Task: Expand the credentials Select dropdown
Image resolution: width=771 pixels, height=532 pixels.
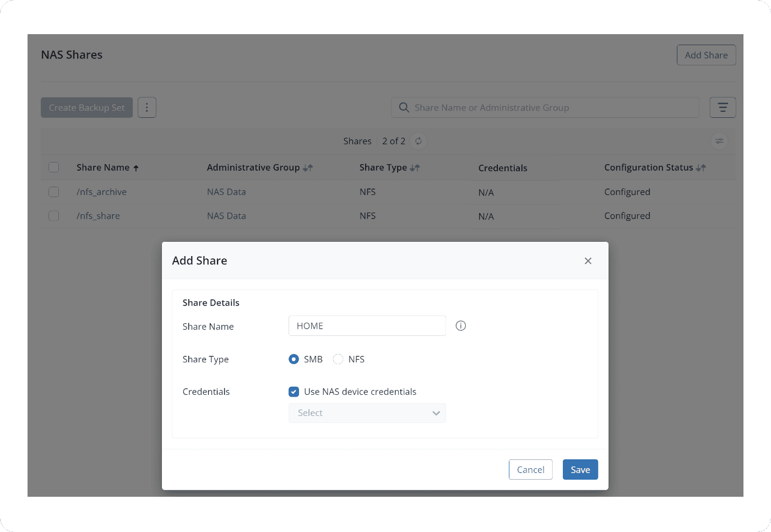Action: point(367,413)
